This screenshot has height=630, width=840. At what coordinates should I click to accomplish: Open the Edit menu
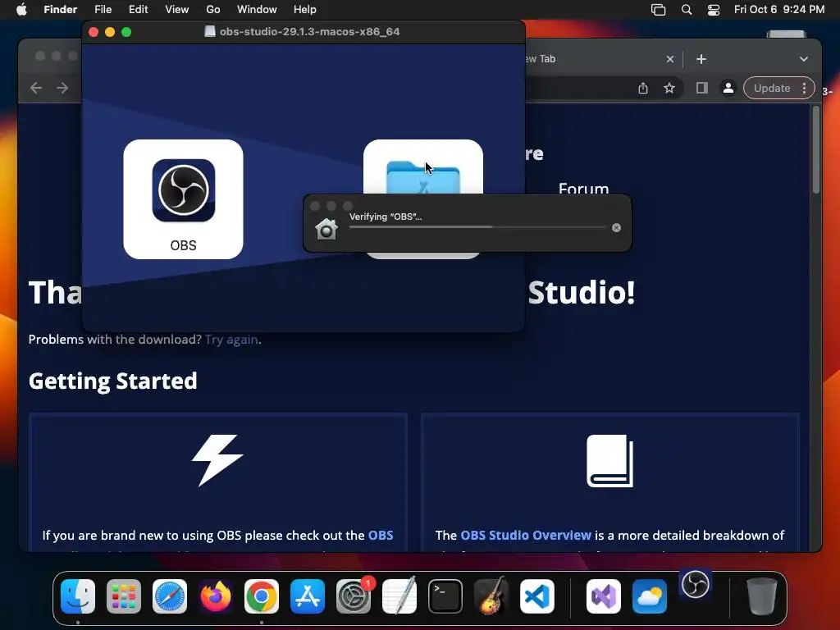tap(138, 10)
